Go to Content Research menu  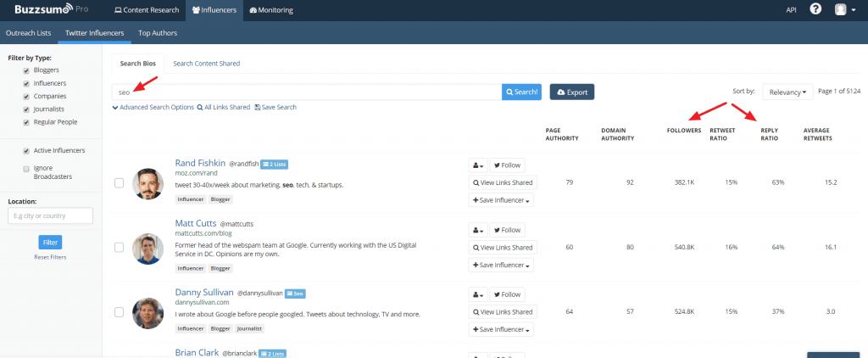coord(147,10)
